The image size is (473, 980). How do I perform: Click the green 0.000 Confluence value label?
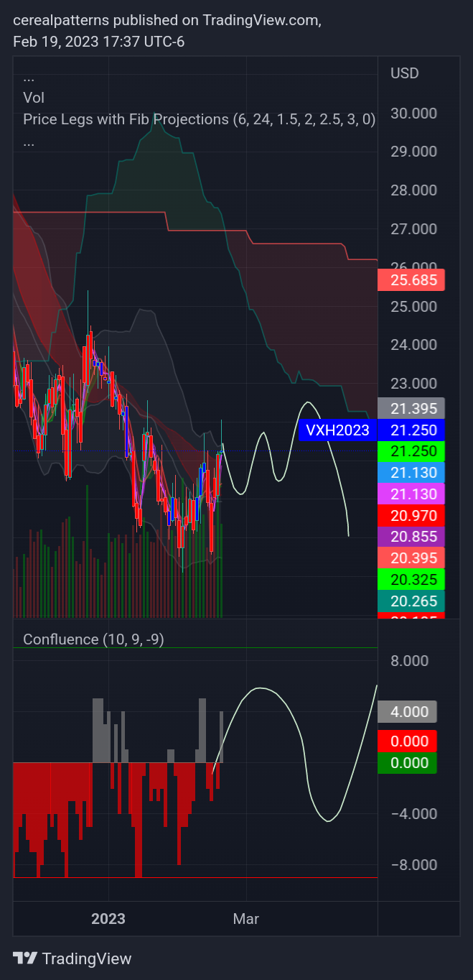click(407, 763)
